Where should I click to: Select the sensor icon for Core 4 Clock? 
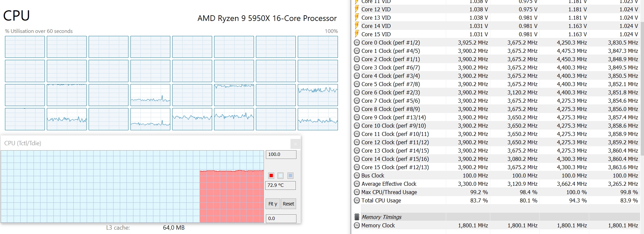(x=357, y=76)
